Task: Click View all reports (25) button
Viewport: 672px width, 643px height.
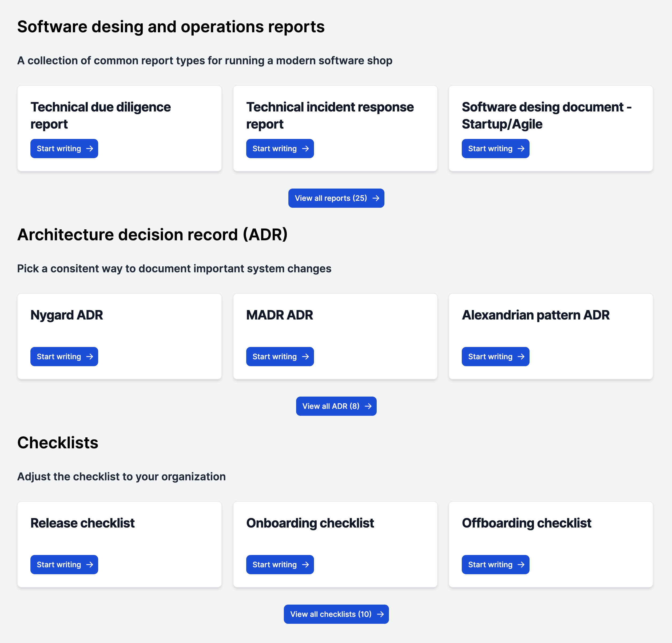Action: 336,198
